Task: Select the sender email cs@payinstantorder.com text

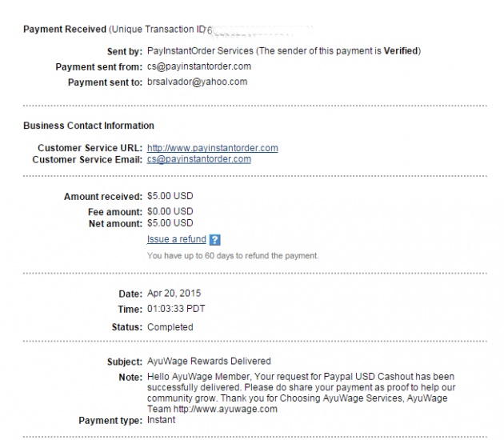Action: 199,66
